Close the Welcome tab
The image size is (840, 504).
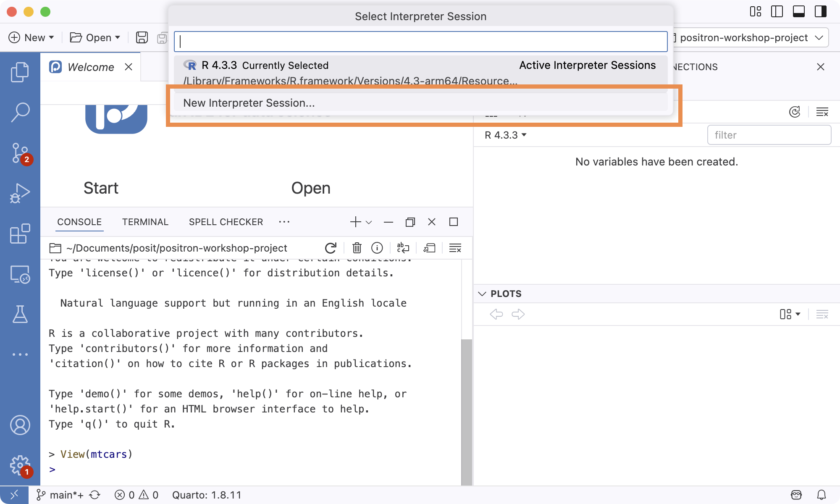click(x=129, y=67)
